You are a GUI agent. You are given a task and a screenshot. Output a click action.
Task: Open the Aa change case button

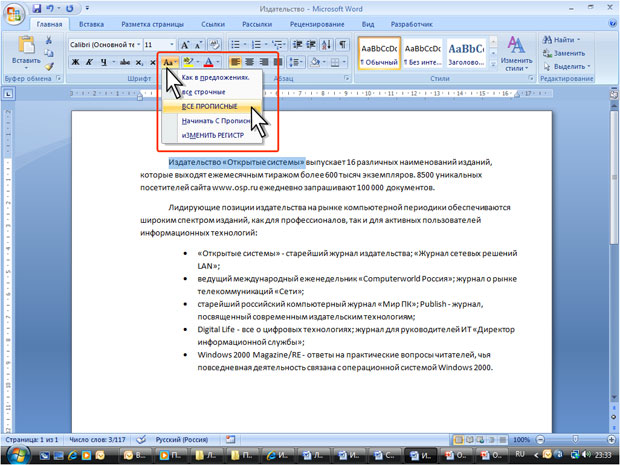point(169,62)
